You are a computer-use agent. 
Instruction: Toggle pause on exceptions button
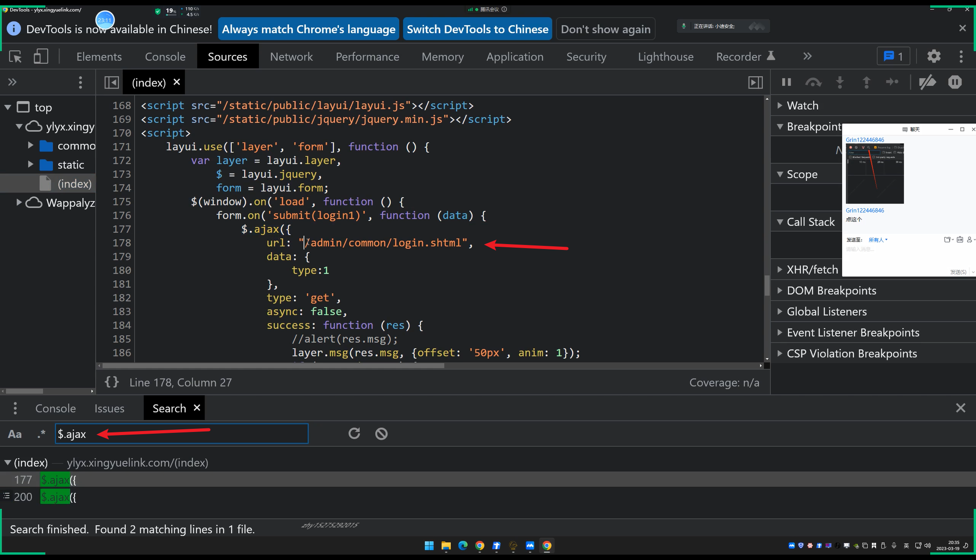click(x=955, y=82)
